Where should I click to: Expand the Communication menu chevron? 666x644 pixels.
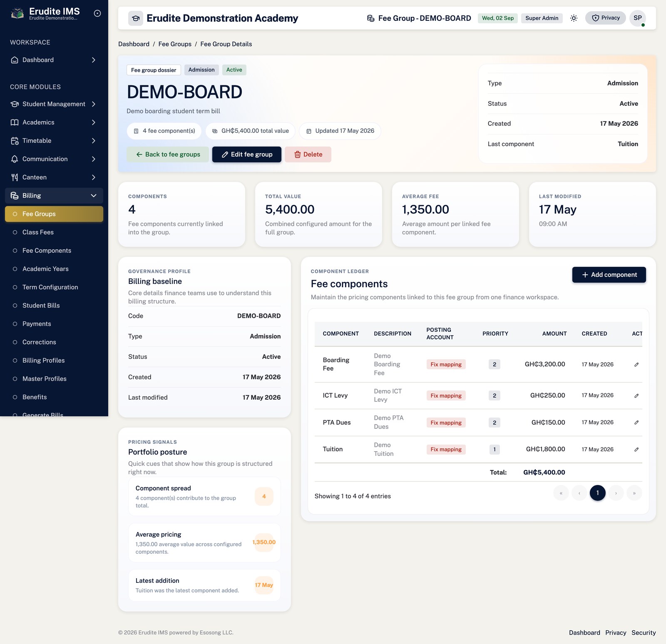[94, 159]
